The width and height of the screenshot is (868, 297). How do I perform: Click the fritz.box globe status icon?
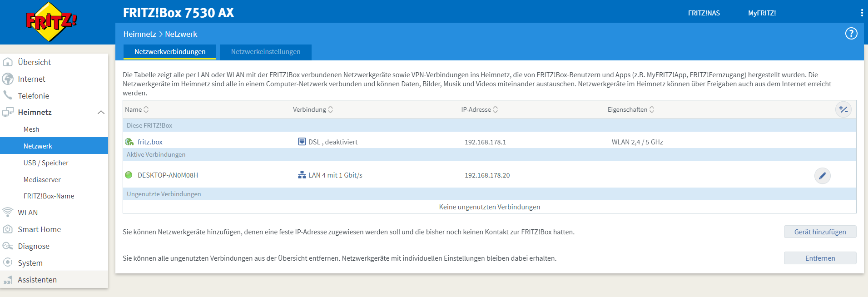[x=129, y=142]
